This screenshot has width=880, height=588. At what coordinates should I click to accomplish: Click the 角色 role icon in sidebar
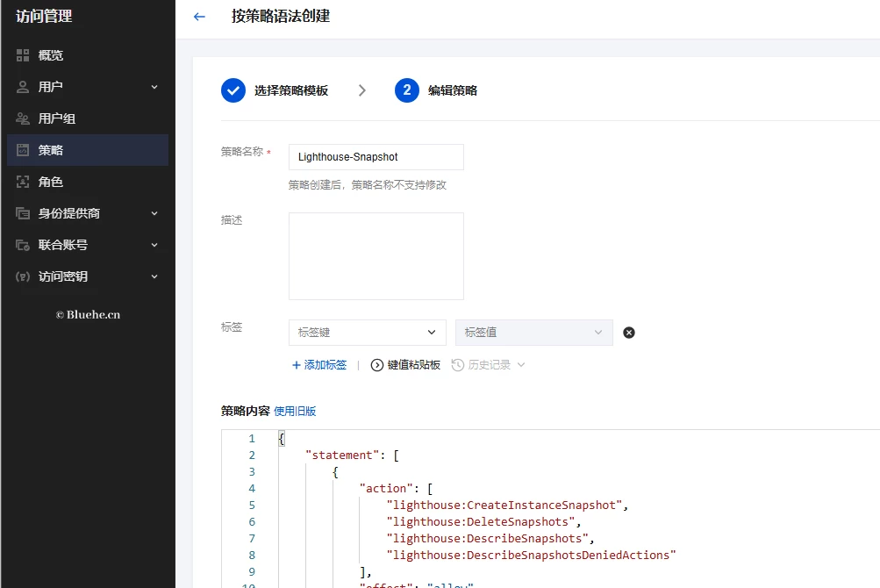pyautogui.click(x=23, y=182)
